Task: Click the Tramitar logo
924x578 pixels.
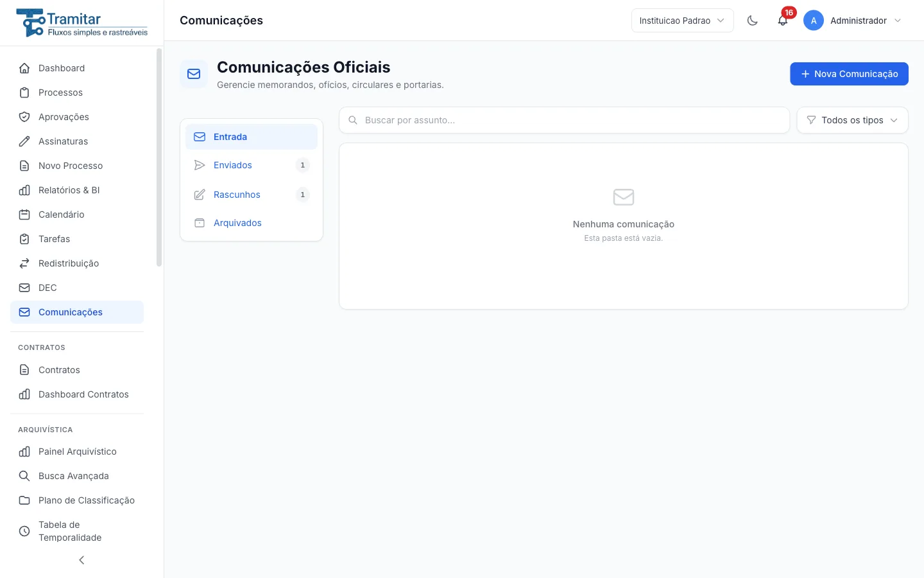Action: coord(82,23)
